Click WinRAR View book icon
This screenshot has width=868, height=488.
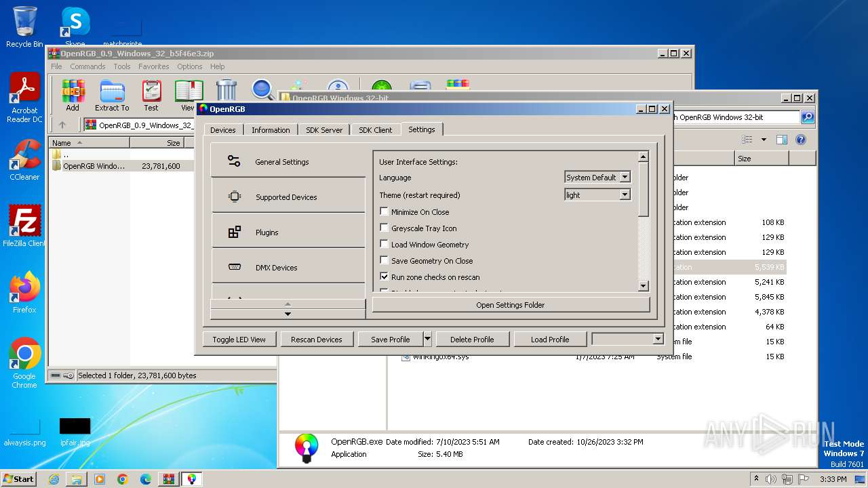[x=189, y=96]
